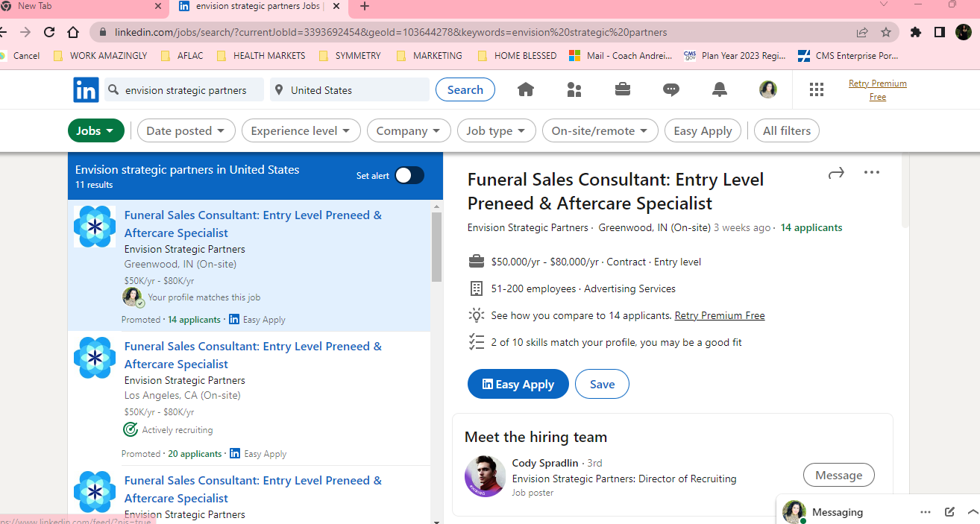Open the Notifications bell icon
The height and width of the screenshot is (524, 980).
tap(720, 89)
